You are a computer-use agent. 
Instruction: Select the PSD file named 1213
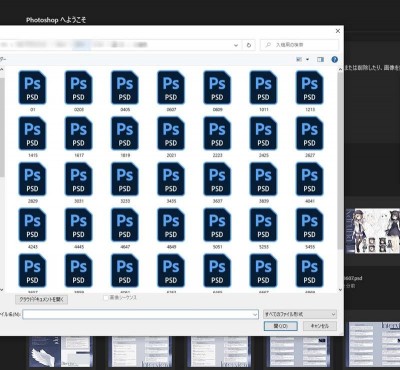[x=310, y=91]
